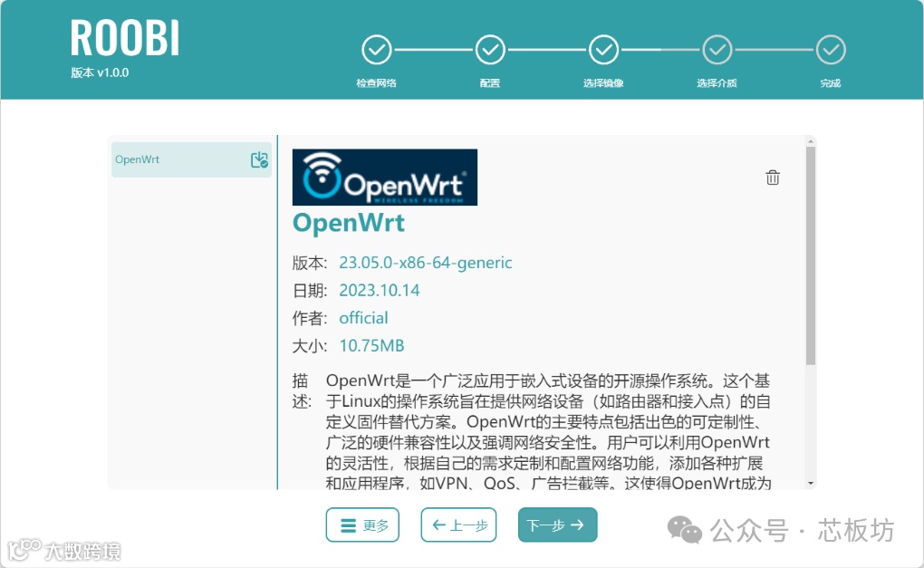Click the scrollbar up arrow in details panel

tap(811, 141)
